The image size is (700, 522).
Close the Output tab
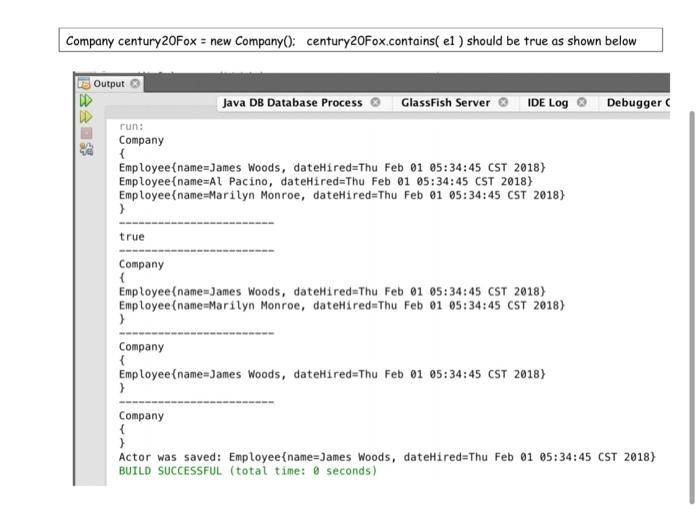135,84
